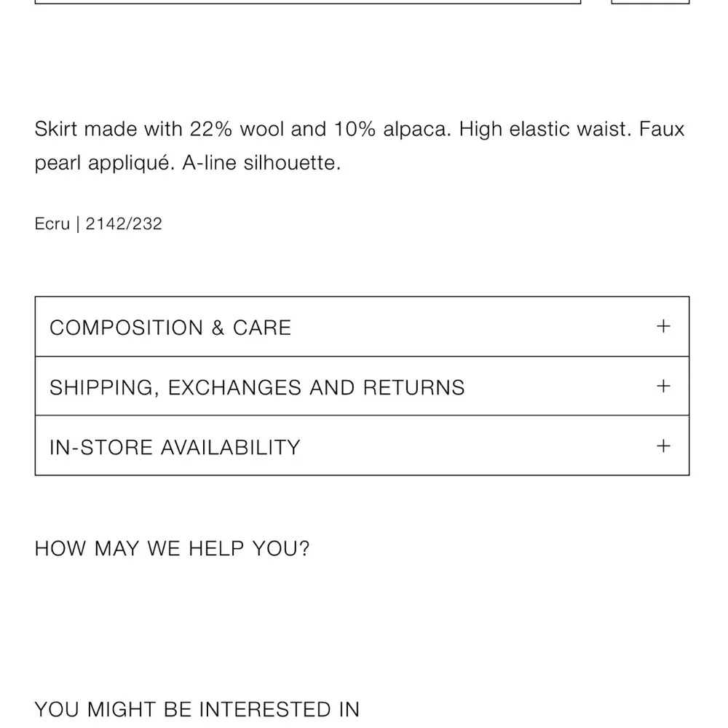
Task: Click the word "Faux" in the description
Action: point(662,130)
